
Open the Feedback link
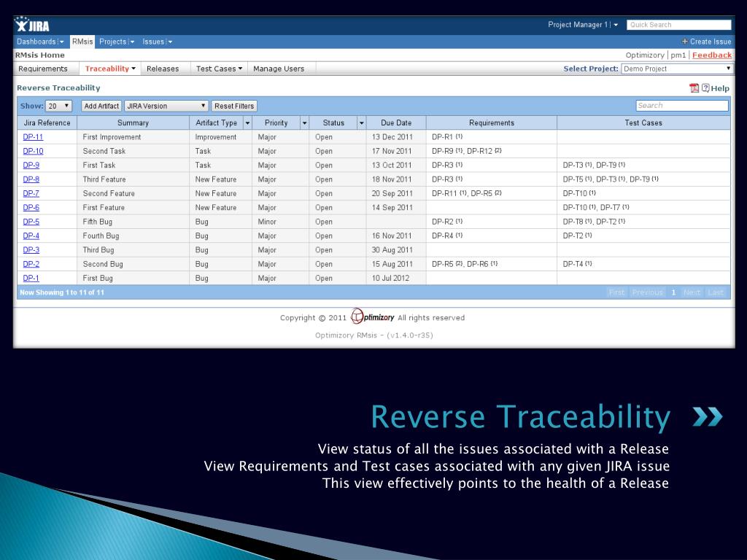point(712,55)
